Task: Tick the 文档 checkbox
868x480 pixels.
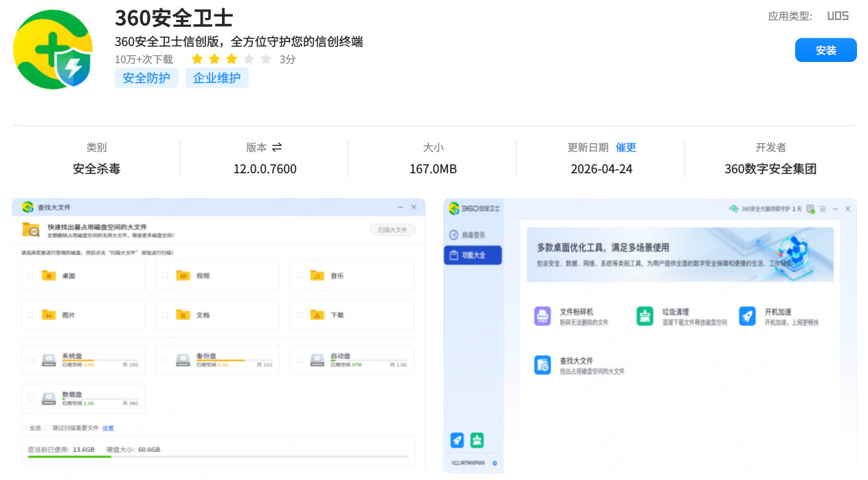Action: coord(165,314)
